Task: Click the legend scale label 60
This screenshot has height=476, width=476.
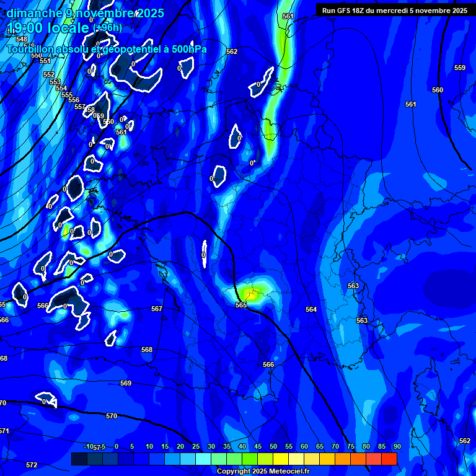Action: click(304, 447)
